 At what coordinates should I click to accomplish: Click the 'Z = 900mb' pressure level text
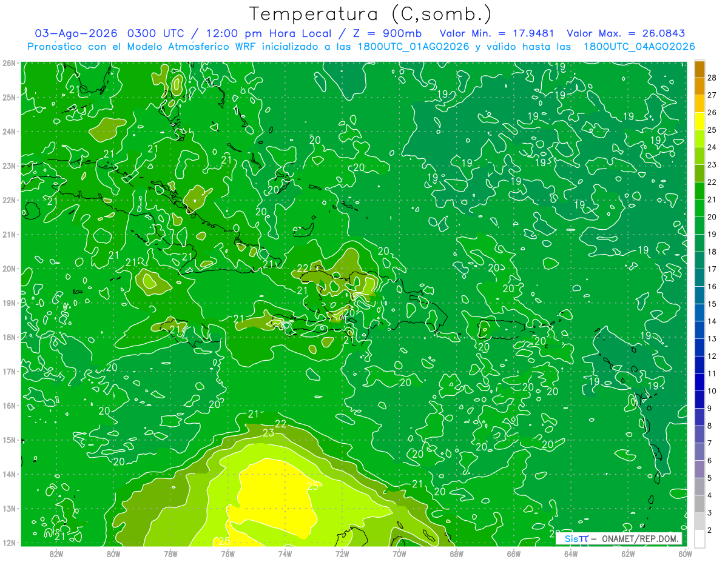(386, 33)
